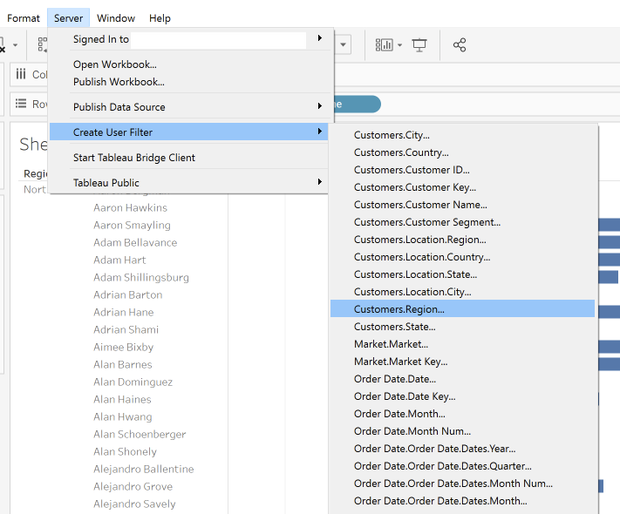Expand the Publish Data Source submenu
This screenshot has width=620, height=514.
click(x=320, y=107)
